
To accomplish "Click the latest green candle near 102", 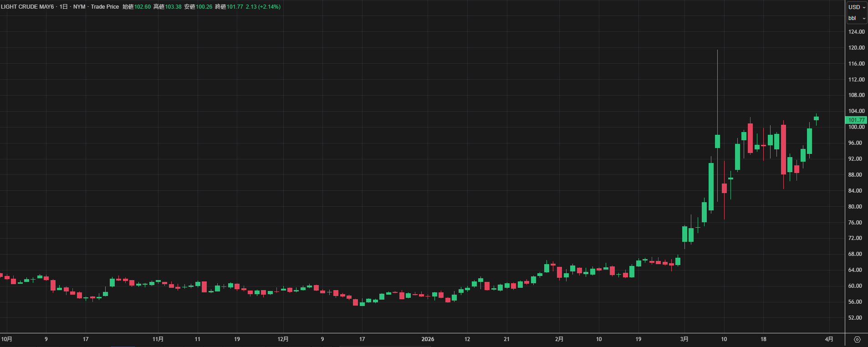I will pos(816,118).
